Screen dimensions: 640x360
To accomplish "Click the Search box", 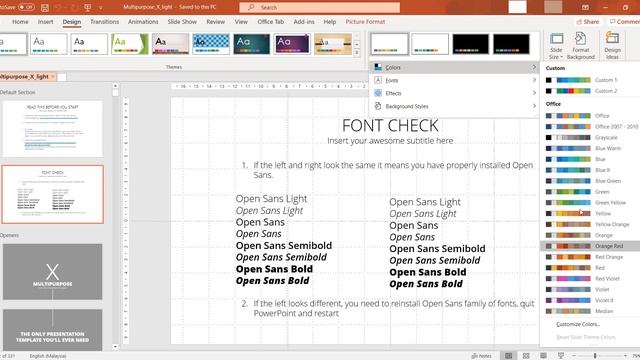I will pos(320,7).
